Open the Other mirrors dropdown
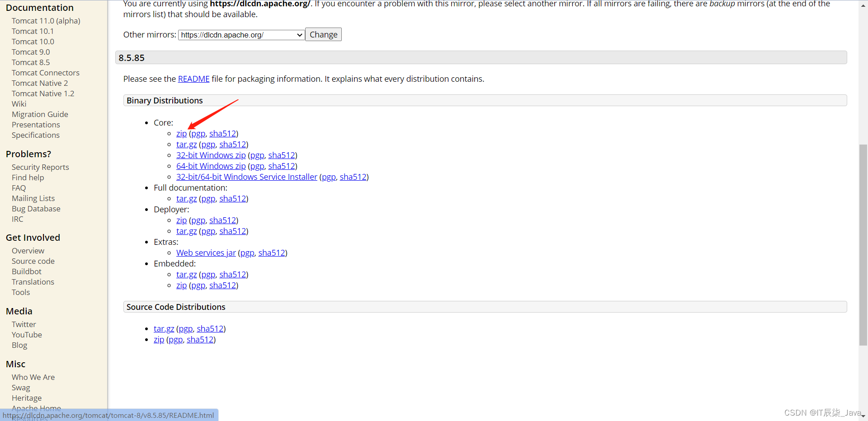The height and width of the screenshot is (421, 868). pos(241,35)
